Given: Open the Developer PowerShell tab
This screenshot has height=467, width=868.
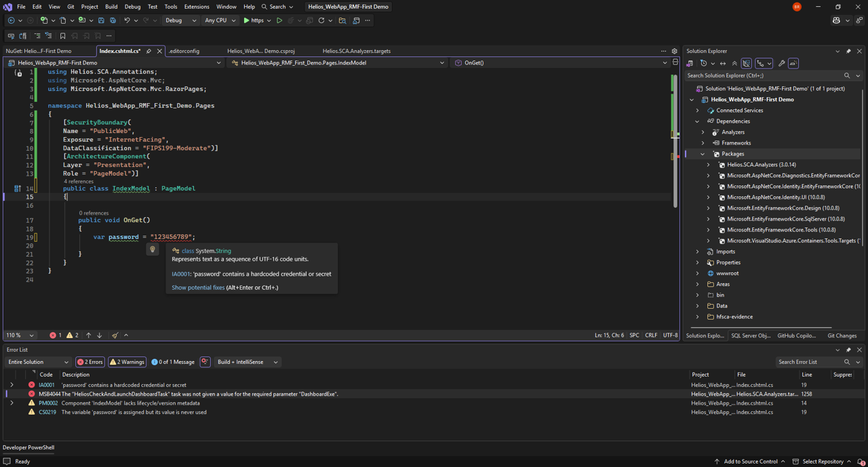Looking at the screenshot, I should click(x=28, y=447).
